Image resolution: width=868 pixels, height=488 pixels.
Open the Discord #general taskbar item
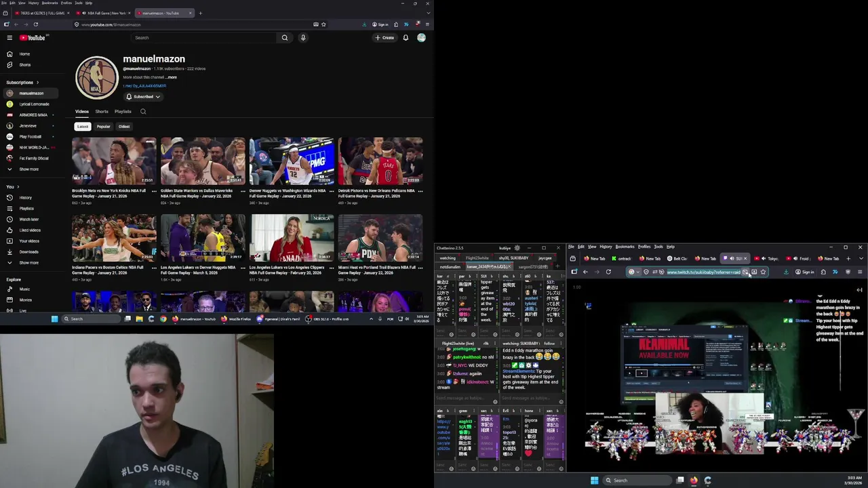(278, 319)
